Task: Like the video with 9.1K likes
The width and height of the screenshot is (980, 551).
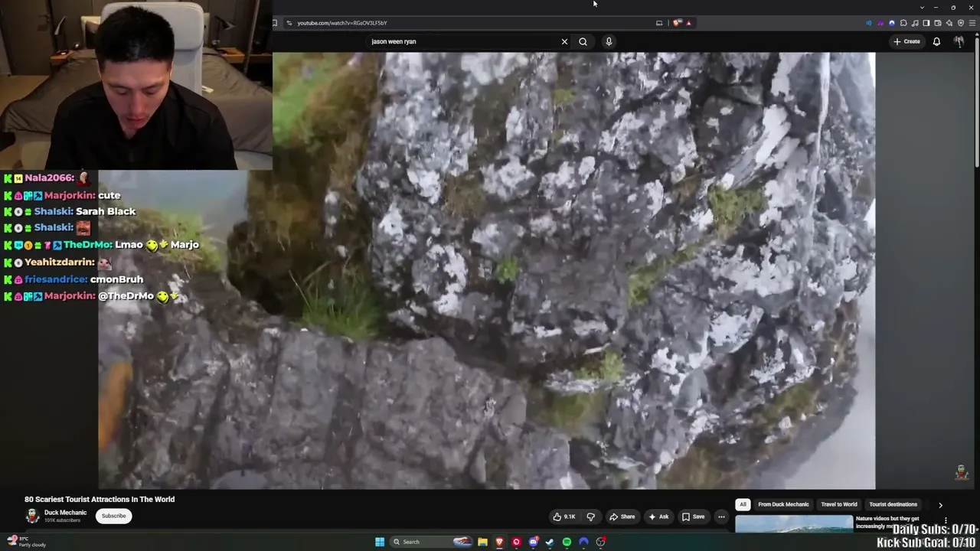Action: click(564, 517)
